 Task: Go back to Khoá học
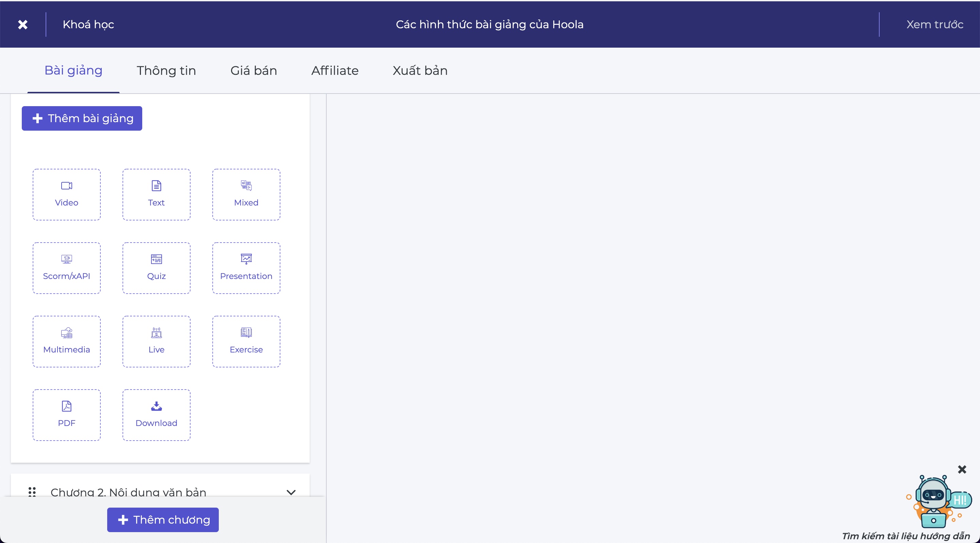click(88, 24)
